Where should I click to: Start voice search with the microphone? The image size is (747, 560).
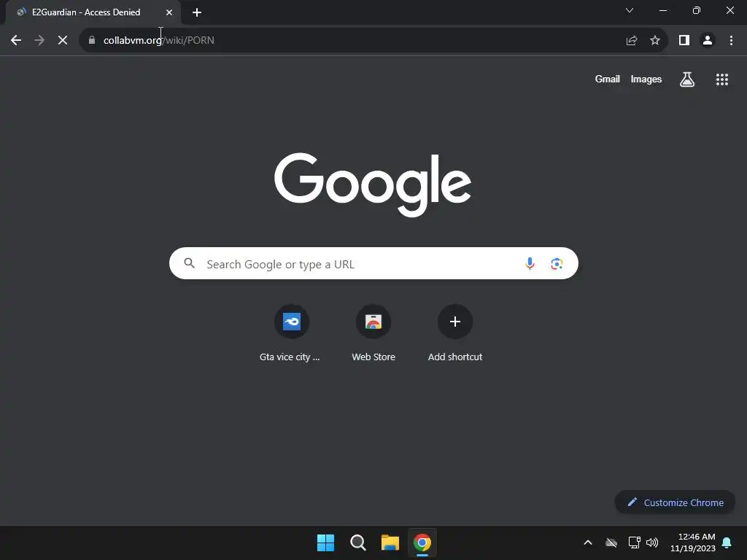[530, 263]
